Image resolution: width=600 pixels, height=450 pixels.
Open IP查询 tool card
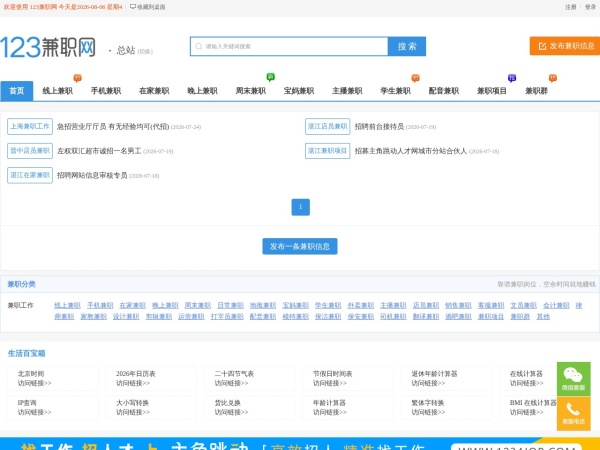pyautogui.click(x=53, y=408)
